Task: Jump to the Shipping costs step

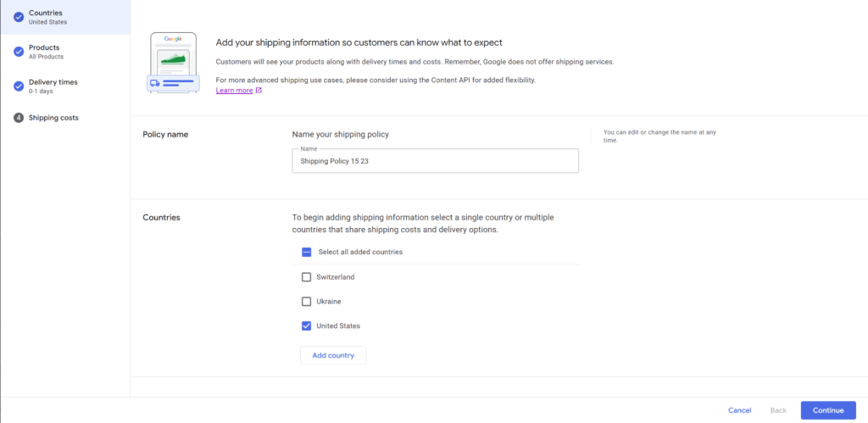Action: [x=53, y=118]
